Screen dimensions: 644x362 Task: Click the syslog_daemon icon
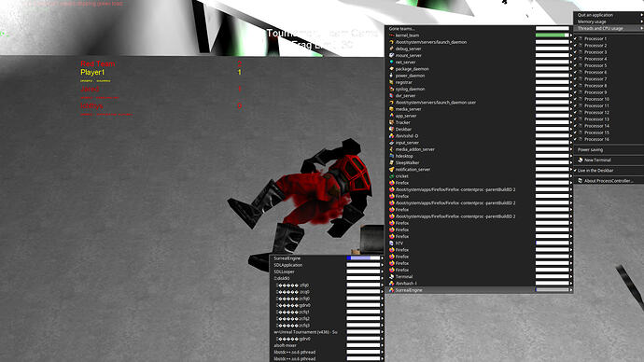coord(391,89)
